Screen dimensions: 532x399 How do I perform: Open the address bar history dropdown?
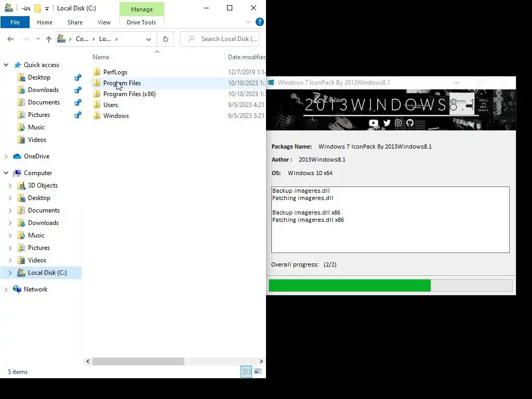coord(148,39)
